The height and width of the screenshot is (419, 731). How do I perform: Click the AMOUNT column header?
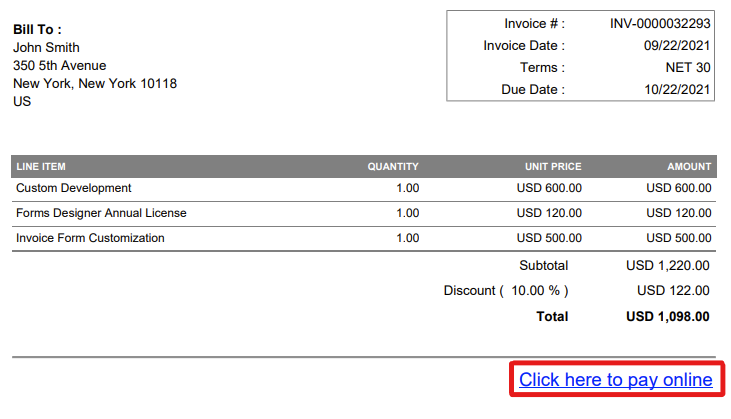pos(689,167)
